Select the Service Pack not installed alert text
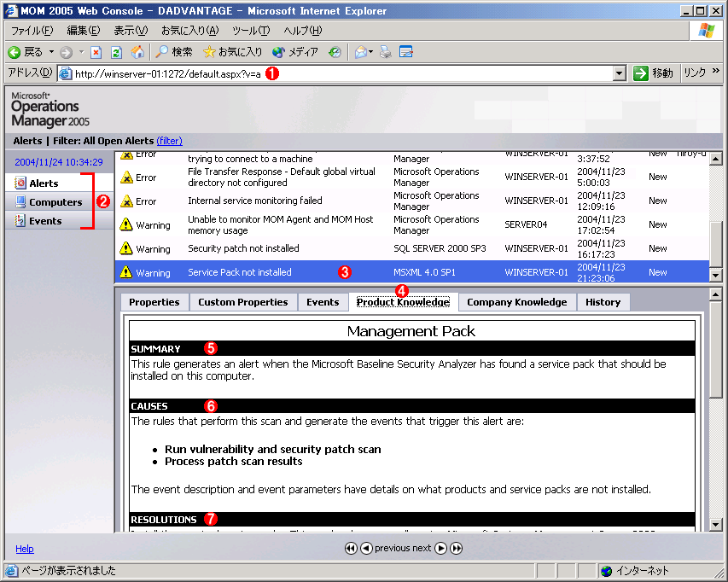Viewport: 728px width, 582px height. tap(240, 272)
